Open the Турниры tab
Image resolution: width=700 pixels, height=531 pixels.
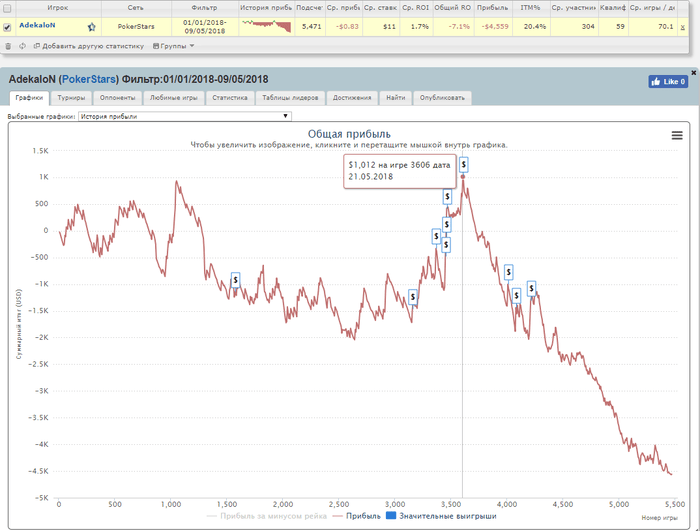click(x=71, y=98)
